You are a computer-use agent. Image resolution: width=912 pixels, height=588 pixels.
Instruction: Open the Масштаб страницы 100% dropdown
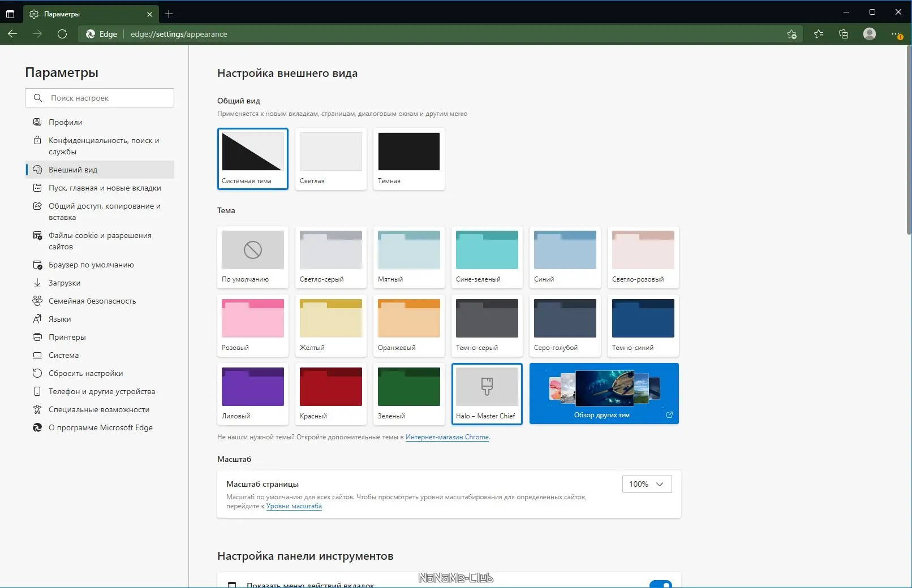pos(647,484)
